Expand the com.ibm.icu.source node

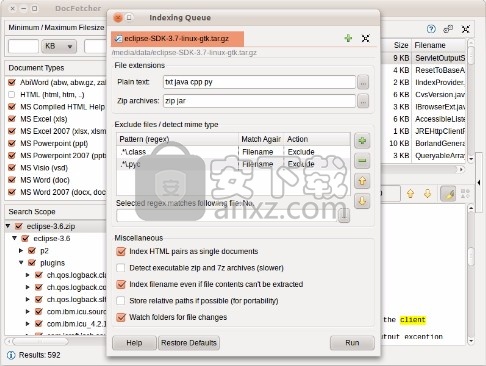[28, 312]
